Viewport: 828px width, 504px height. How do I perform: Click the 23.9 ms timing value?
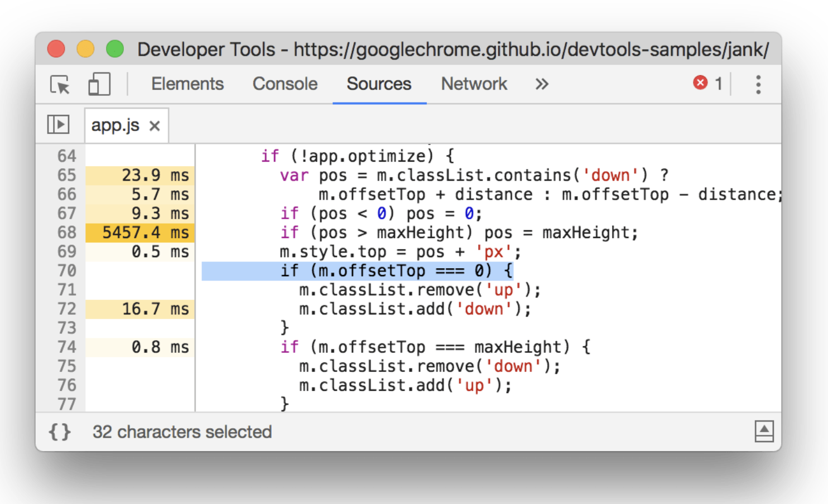point(156,175)
